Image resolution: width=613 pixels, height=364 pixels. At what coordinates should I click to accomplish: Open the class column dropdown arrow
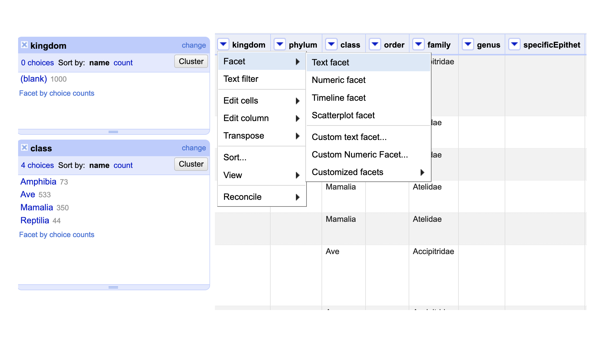click(331, 44)
